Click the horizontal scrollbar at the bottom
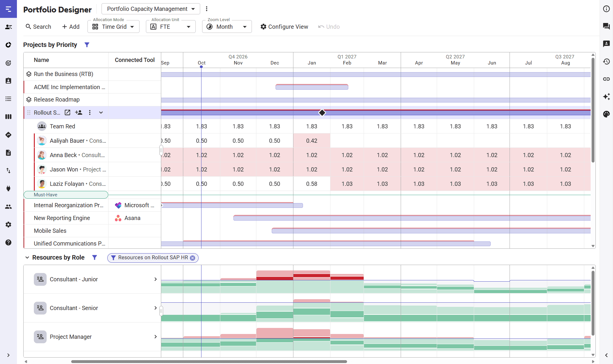The image size is (613, 364). pyautogui.click(x=209, y=361)
